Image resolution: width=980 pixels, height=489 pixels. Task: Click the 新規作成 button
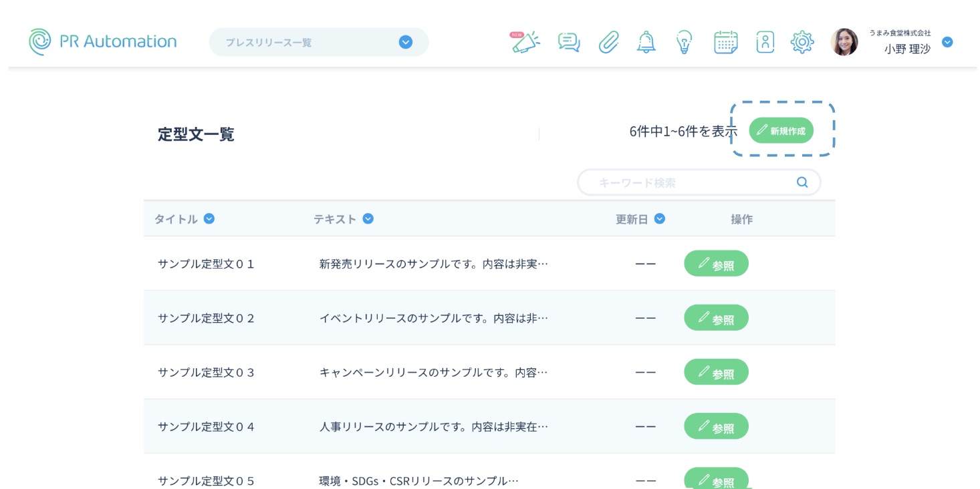781,130
